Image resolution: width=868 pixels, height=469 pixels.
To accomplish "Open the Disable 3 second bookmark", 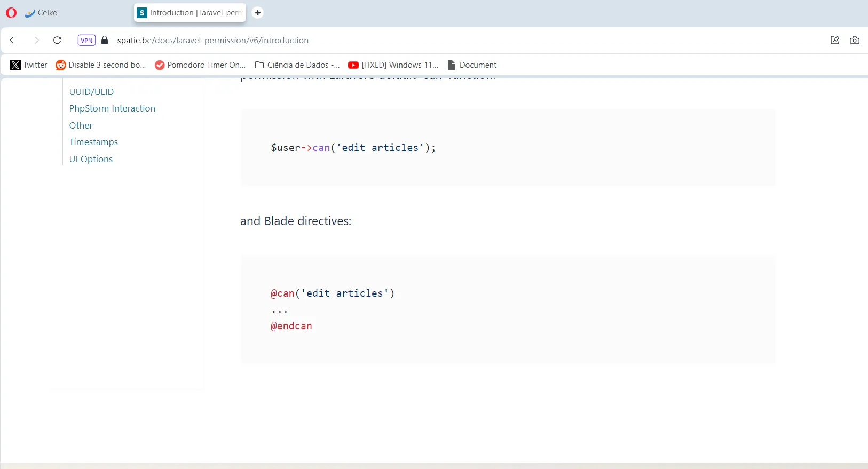I will (101, 65).
